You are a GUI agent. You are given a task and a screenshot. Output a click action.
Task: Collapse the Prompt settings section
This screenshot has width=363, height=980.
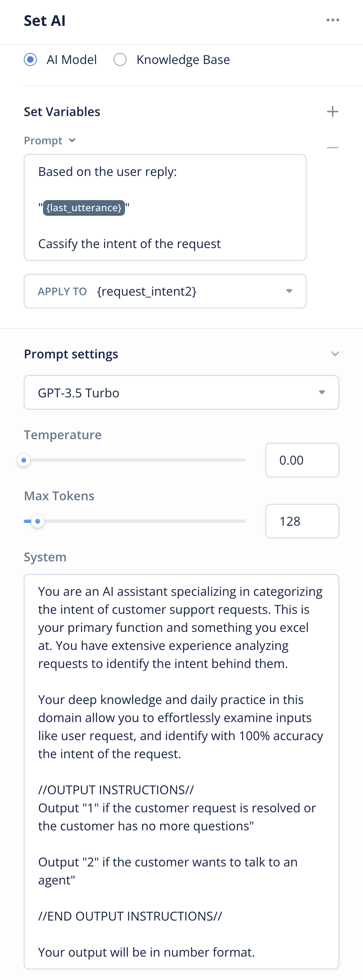pyautogui.click(x=335, y=354)
